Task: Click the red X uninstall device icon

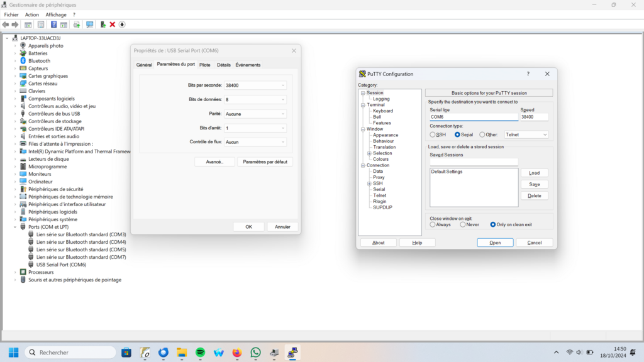Action: click(112, 25)
